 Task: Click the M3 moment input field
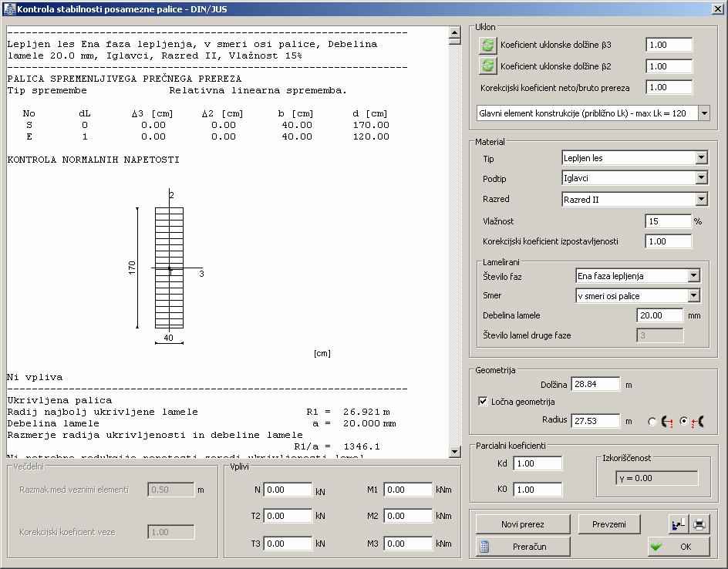coord(408,543)
